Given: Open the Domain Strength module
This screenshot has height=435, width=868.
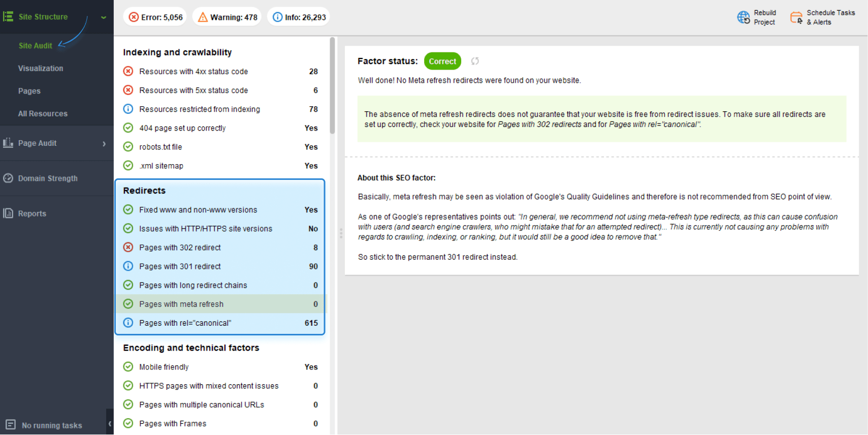Looking at the screenshot, I should pyautogui.click(x=48, y=179).
